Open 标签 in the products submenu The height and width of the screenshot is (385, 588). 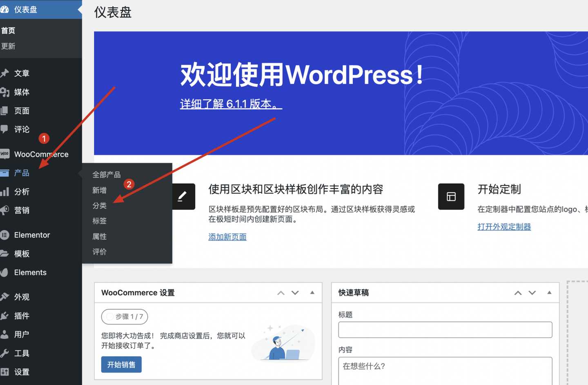click(x=99, y=221)
